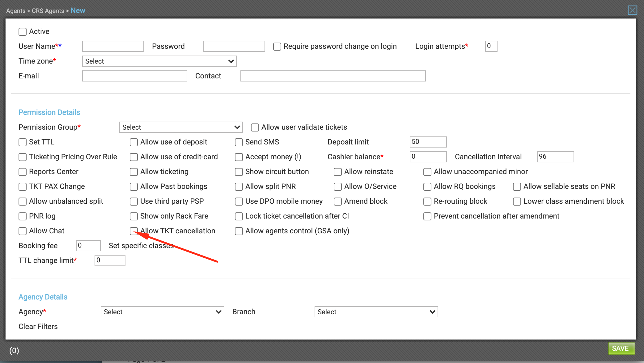
Task: Enable Show only Rack Fare
Action: pyautogui.click(x=134, y=216)
